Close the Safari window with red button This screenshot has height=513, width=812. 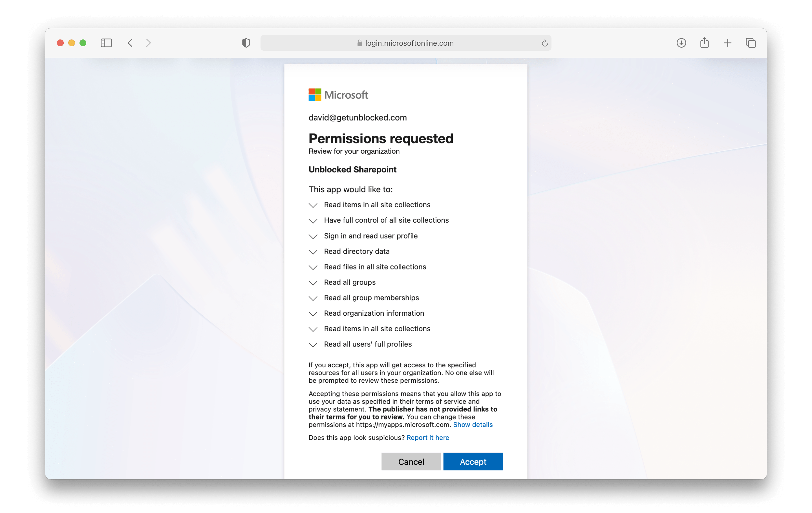point(60,43)
